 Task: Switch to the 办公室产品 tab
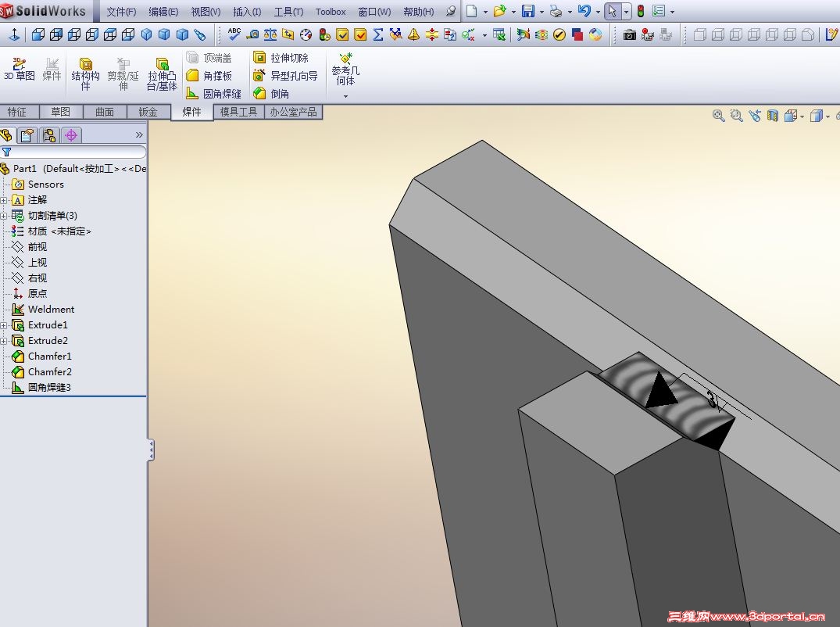(294, 112)
